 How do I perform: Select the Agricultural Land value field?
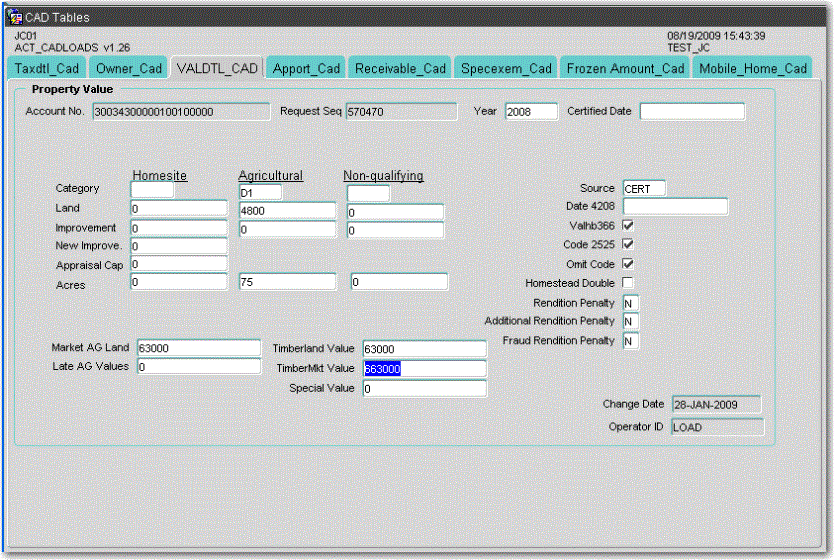point(287,211)
